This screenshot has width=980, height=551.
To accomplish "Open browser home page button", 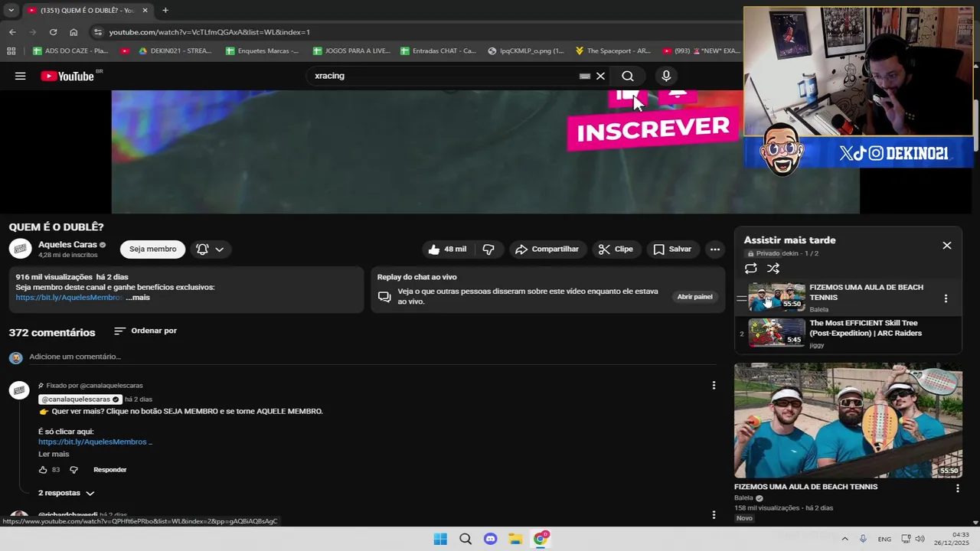I will [73, 32].
